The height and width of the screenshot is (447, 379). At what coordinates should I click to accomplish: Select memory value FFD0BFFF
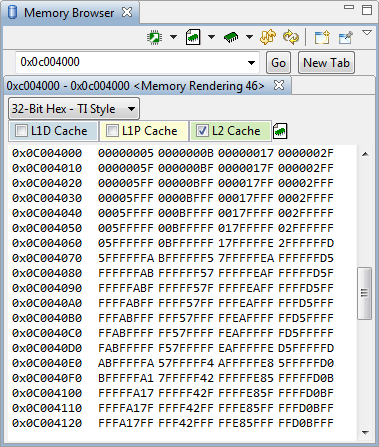pos(306,423)
